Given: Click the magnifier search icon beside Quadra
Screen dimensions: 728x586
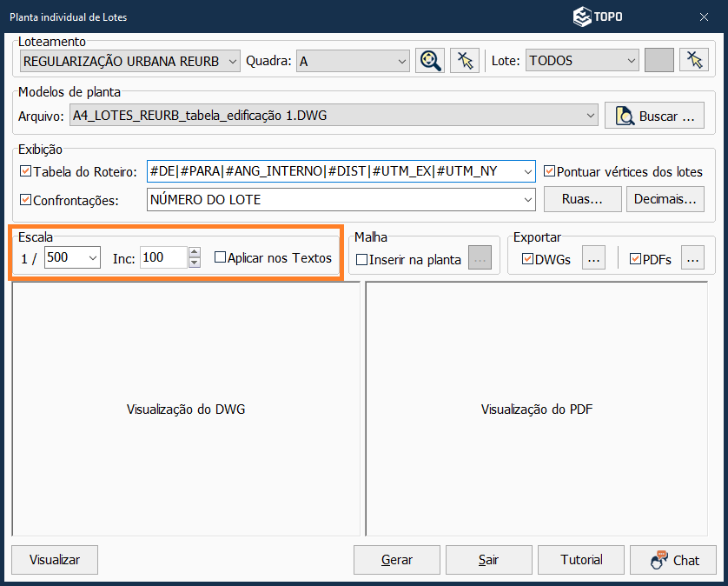Looking at the screenshot, I should click(x=429, y=60).
